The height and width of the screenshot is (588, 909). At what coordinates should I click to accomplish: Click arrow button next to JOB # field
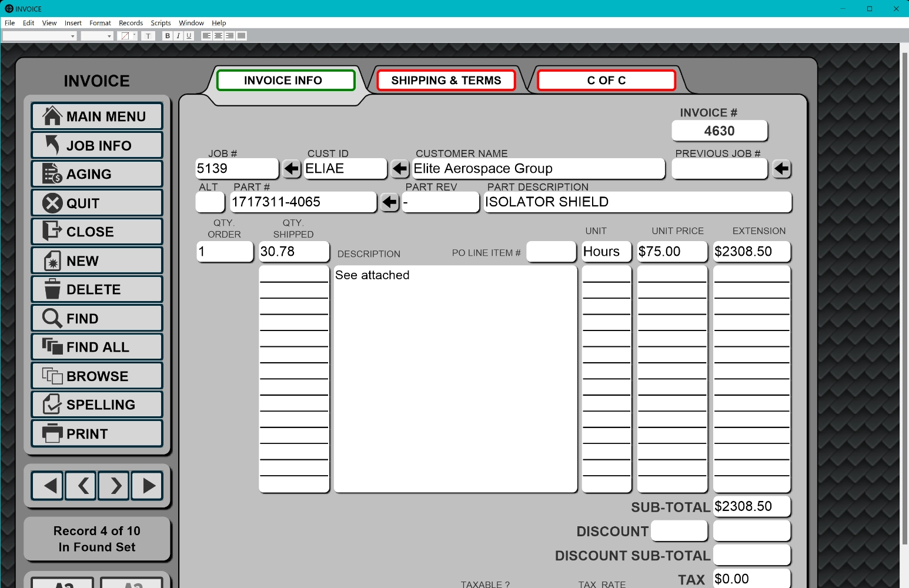[292, 169]
